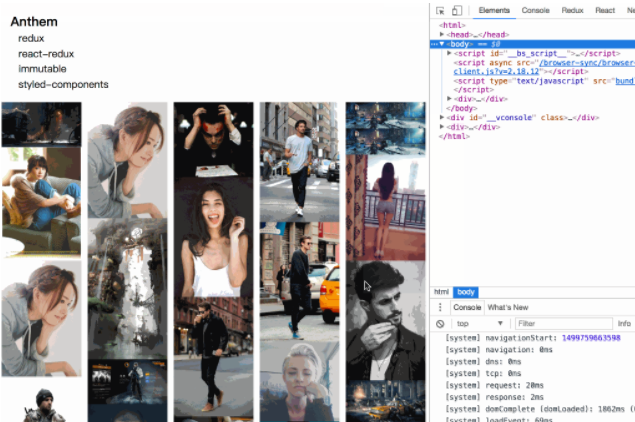The height and width of the screenshot is (422, 635).
Task: Collapse the body element node
Action: pyautogui.click(x=442, y=44)
